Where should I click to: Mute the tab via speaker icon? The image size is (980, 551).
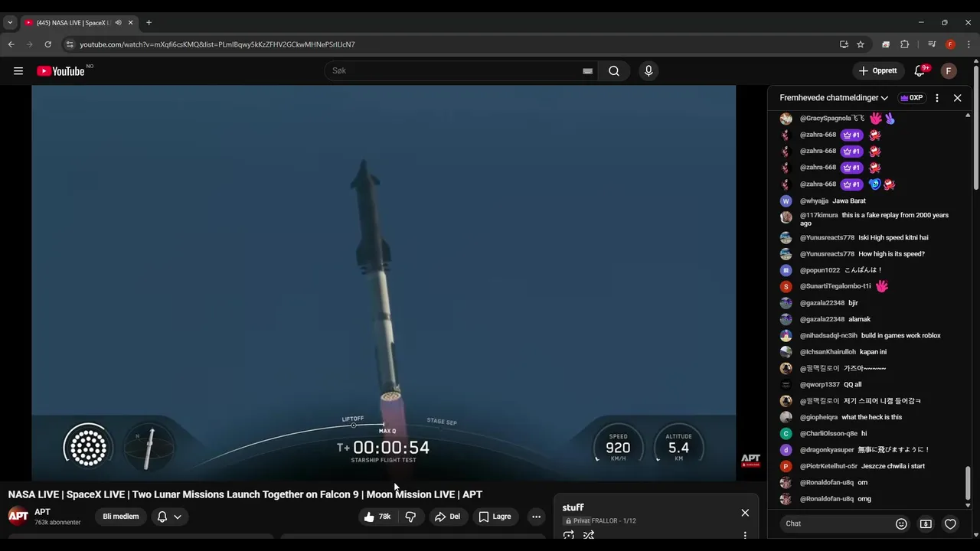click(118, 22)
